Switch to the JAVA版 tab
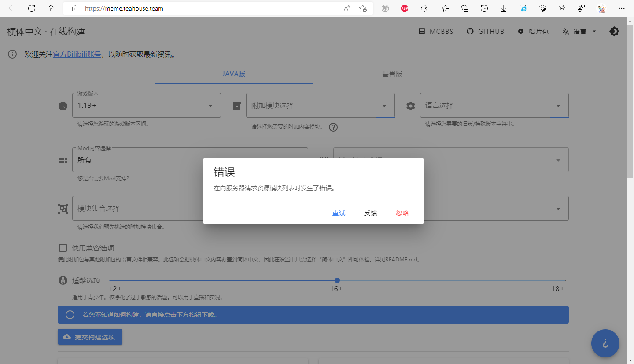 click(x=234, y=74)
